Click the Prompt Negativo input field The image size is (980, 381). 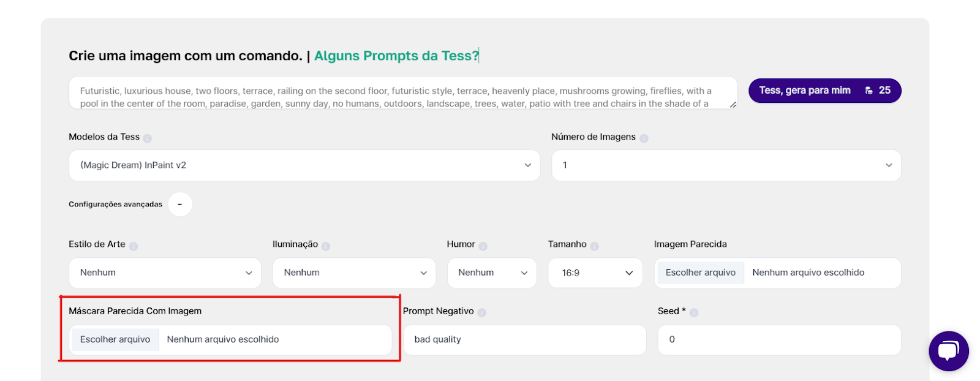click(525, 339)
